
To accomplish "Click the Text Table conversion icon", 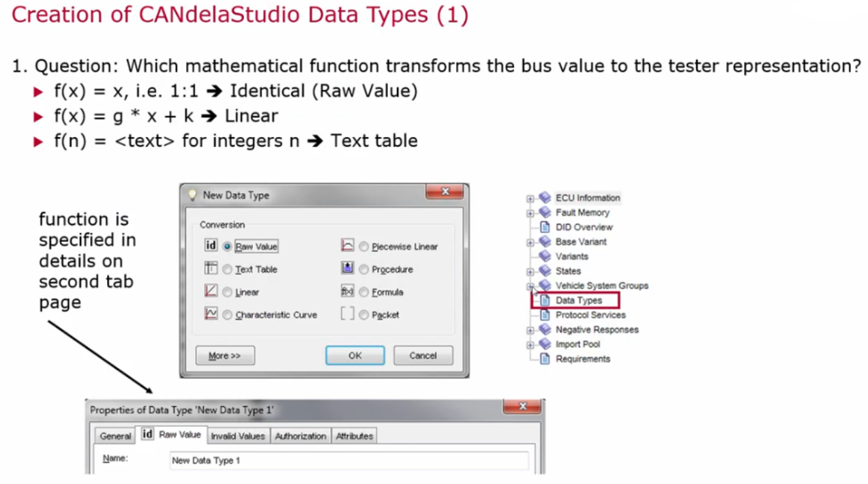I will 211,269.
